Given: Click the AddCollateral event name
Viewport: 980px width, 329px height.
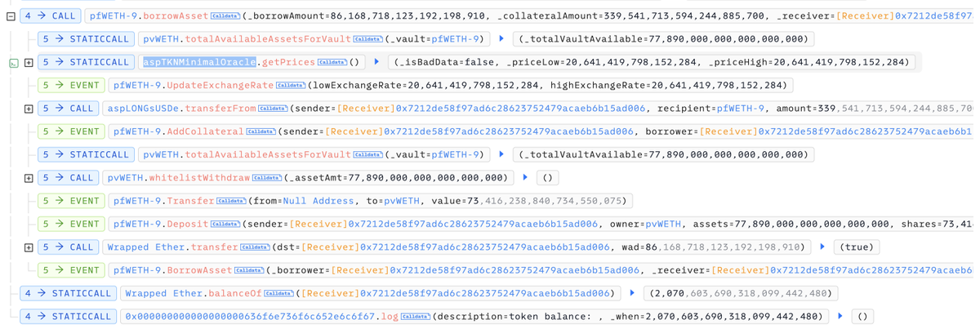Looking at the screenshot, I should coord(206,131).
